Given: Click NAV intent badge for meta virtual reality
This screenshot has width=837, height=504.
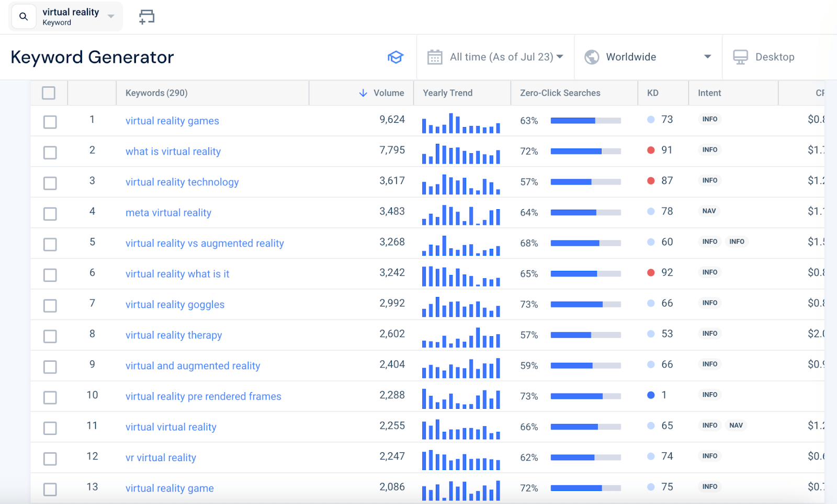Looking at the screenshot, I should pyautogui.click(x=709, y=211).
